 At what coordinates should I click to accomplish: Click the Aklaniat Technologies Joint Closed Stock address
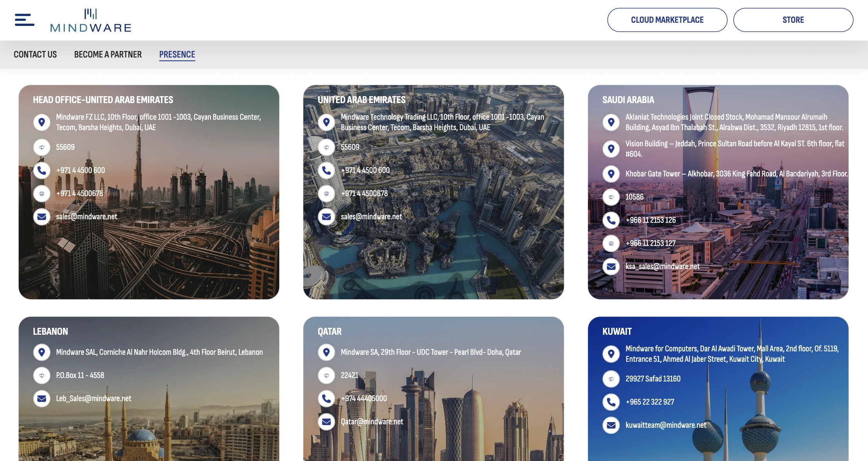point(734,122)
